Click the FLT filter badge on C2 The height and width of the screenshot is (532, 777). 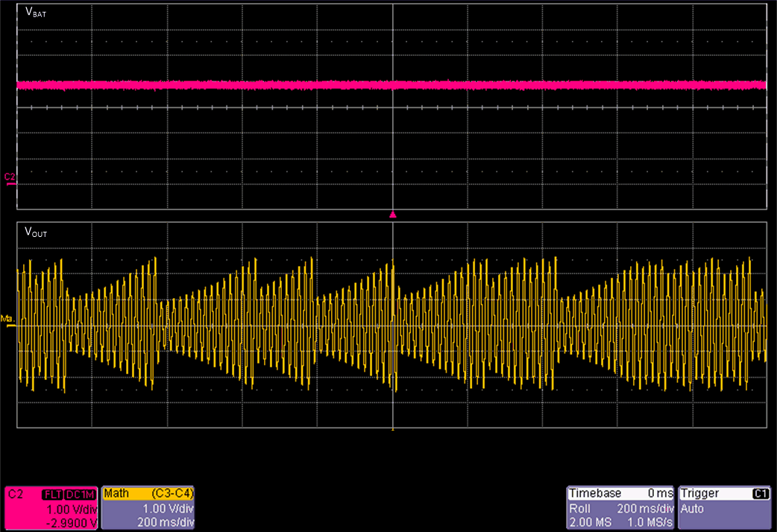52,494
